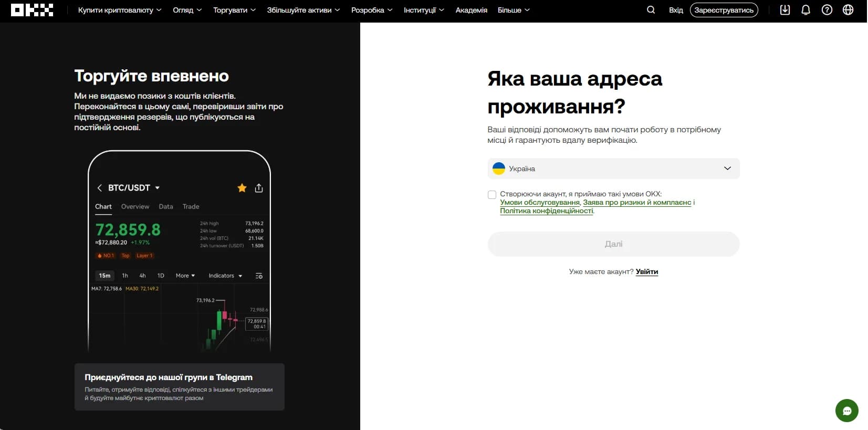
Task: Expand Купити криптовалюту menu
Action: [120, 10]
